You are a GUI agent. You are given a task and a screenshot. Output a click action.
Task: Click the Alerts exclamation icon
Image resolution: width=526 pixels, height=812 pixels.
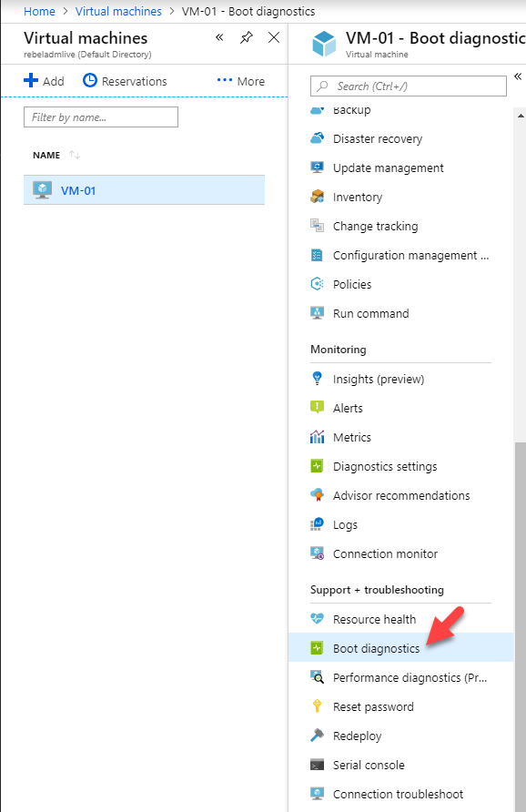[317, 408]
